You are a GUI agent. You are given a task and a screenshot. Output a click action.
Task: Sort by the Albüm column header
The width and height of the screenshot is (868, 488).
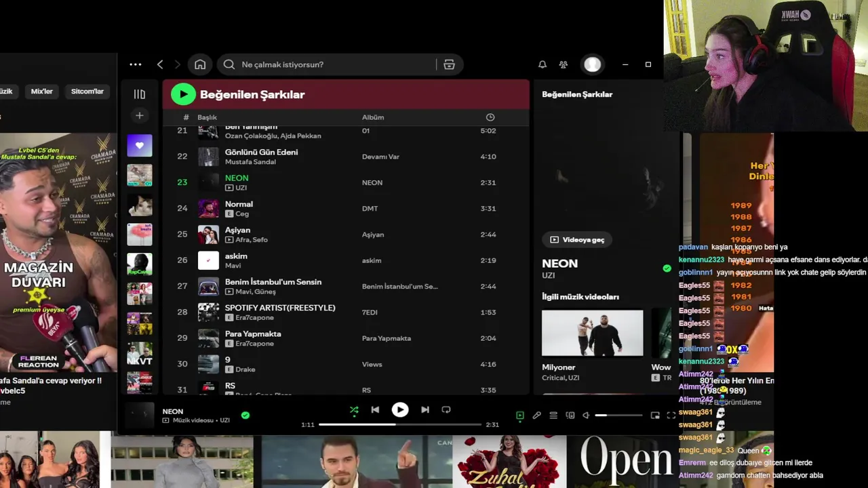[373, 117]
